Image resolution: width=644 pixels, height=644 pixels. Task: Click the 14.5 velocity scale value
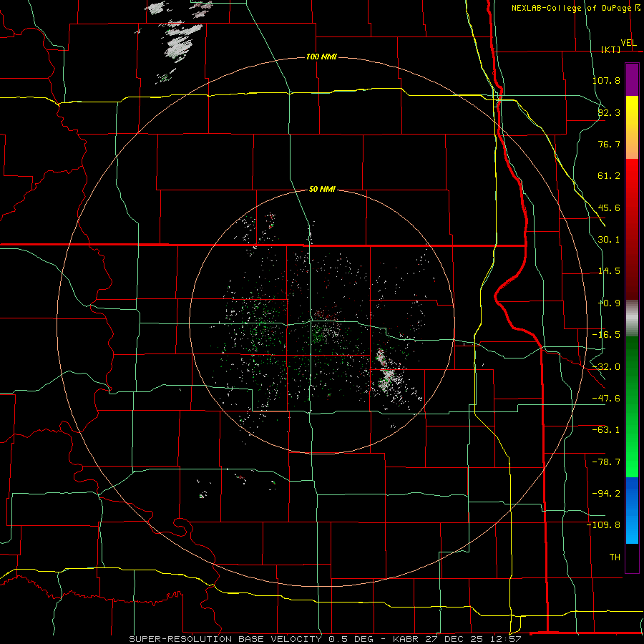(x=609, y=271)
